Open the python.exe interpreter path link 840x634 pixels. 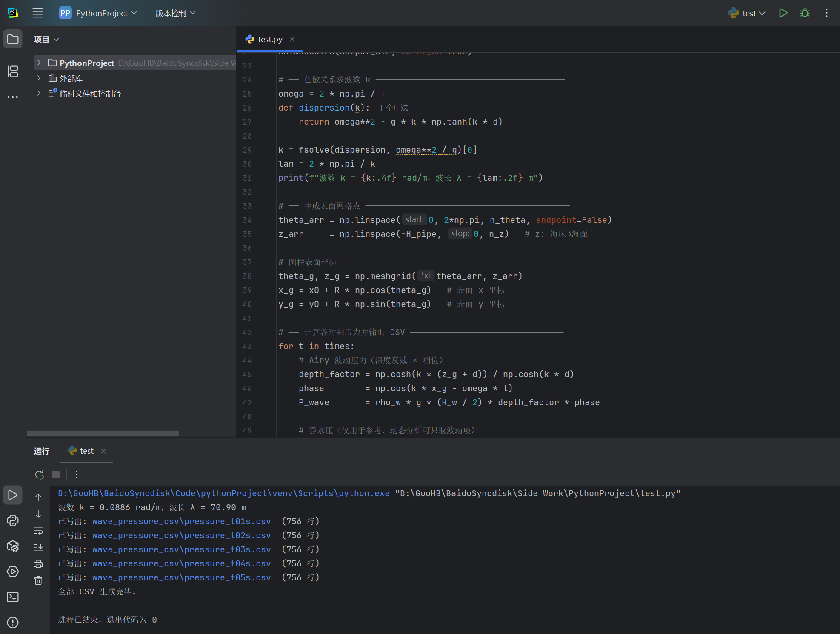[x=224, y=493]
